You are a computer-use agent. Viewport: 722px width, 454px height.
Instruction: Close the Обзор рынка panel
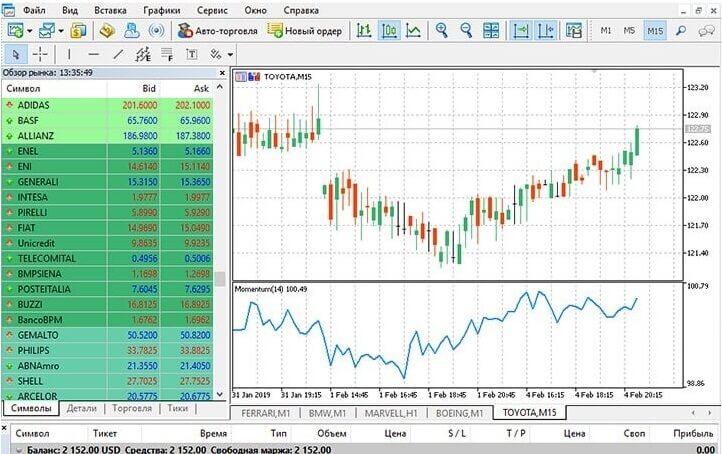point(222,73)
